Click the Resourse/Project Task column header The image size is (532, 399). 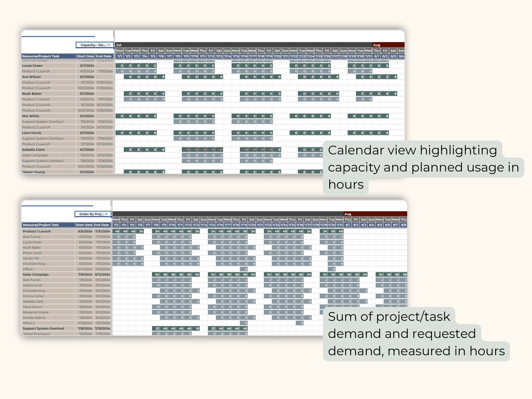click(x=41, y=56)
